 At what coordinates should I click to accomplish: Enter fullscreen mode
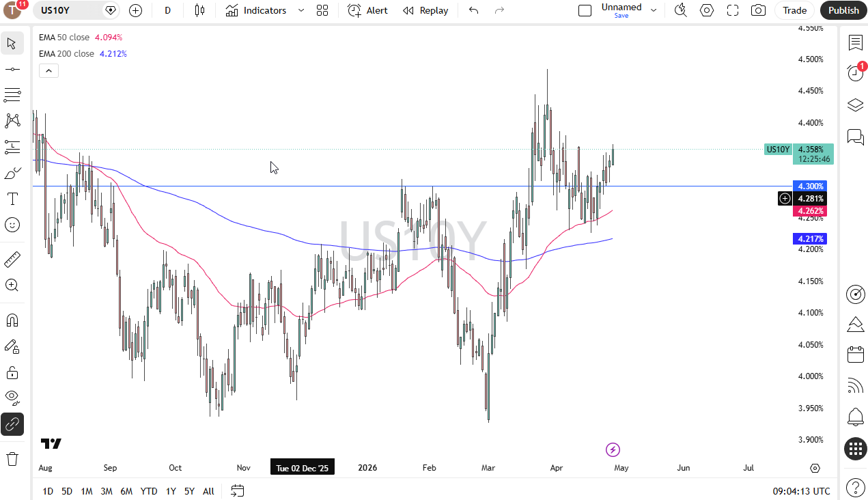click(733, 10)
